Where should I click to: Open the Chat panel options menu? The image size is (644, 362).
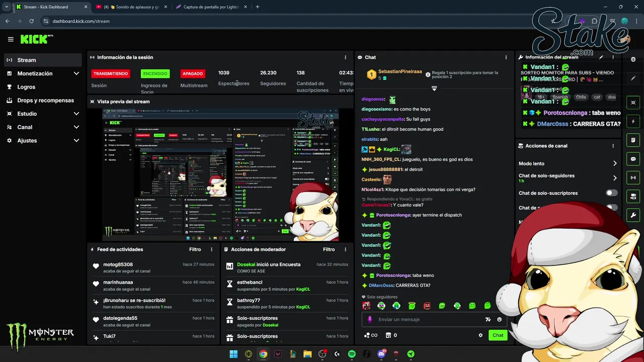[506, 57]
